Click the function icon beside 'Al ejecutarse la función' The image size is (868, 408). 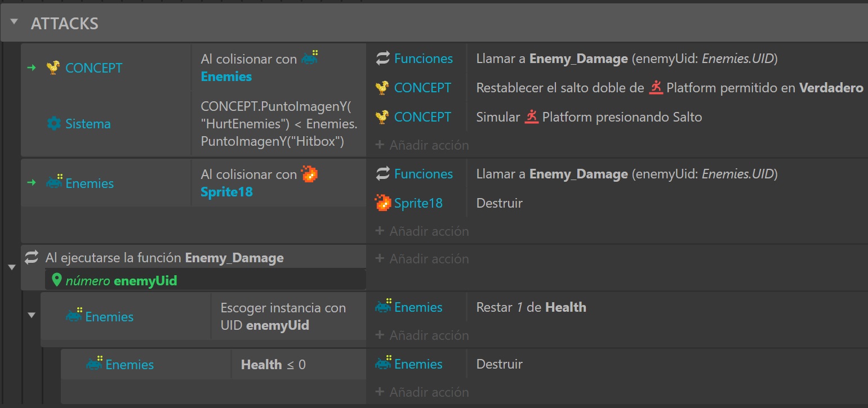(x=32, y=258)
